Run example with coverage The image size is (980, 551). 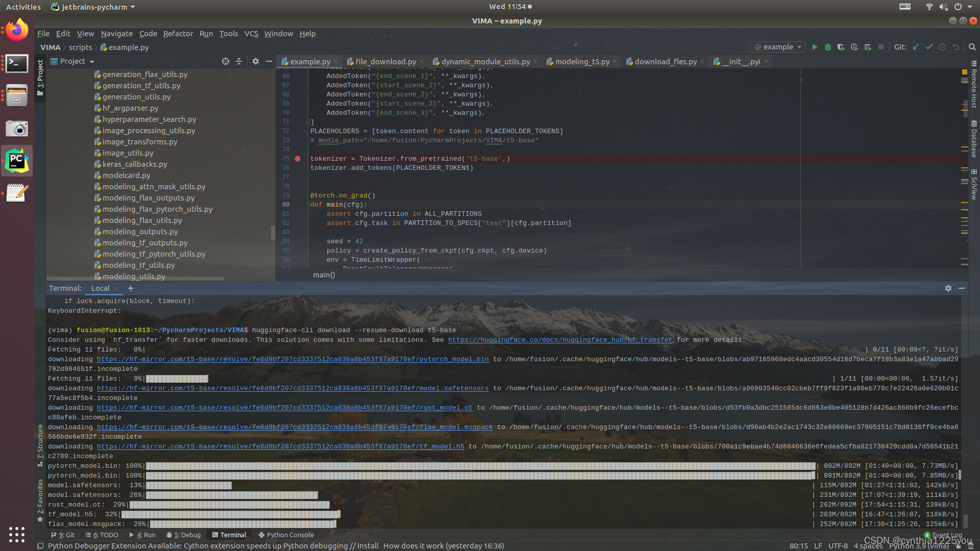841,47
